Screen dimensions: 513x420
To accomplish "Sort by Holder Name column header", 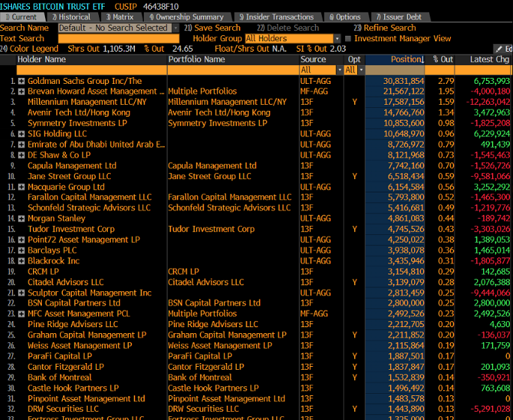I will [41, 60].
